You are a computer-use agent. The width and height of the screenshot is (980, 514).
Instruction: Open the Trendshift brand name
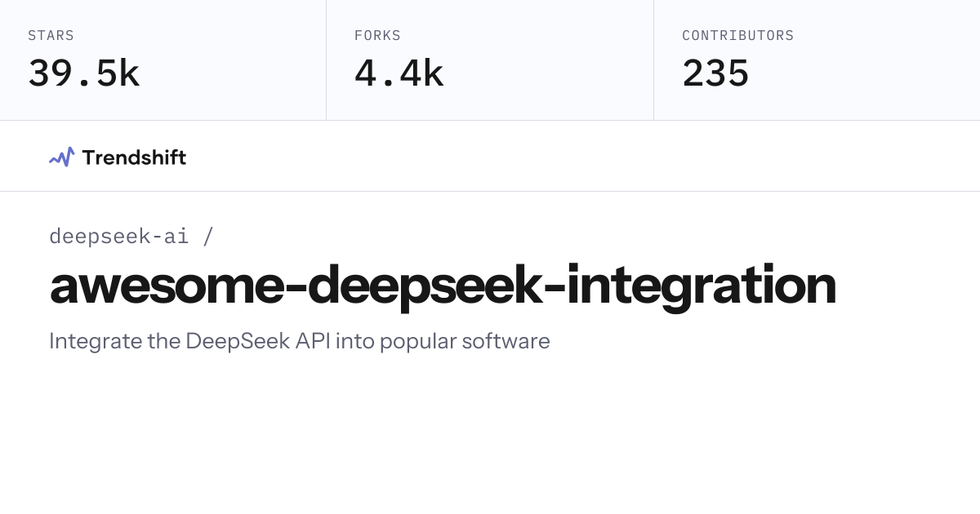point(134,157)
